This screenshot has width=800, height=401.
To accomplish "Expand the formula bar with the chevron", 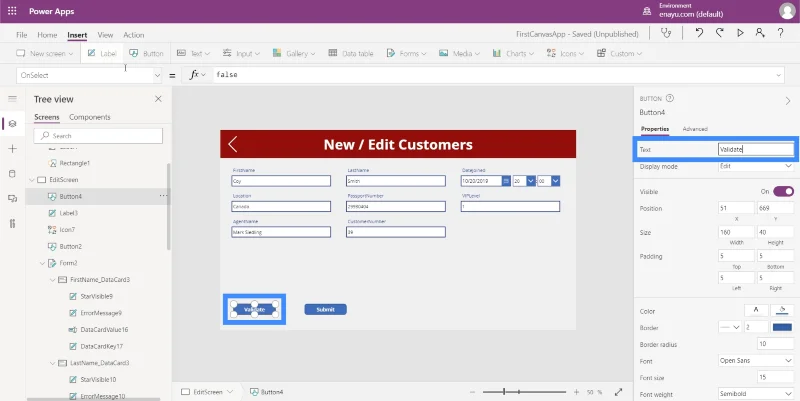I will pos(779,75).
